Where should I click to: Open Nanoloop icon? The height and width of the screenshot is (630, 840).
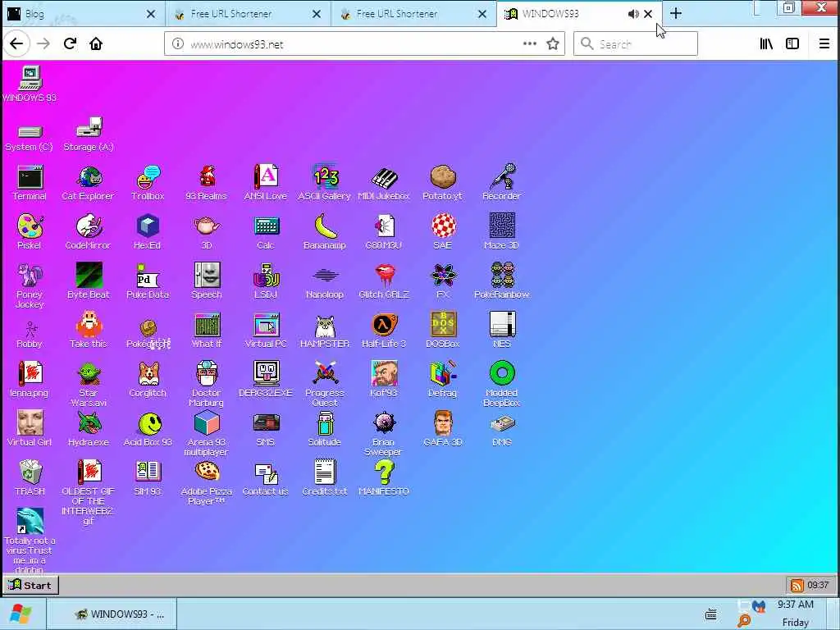(x=325, y=281)
